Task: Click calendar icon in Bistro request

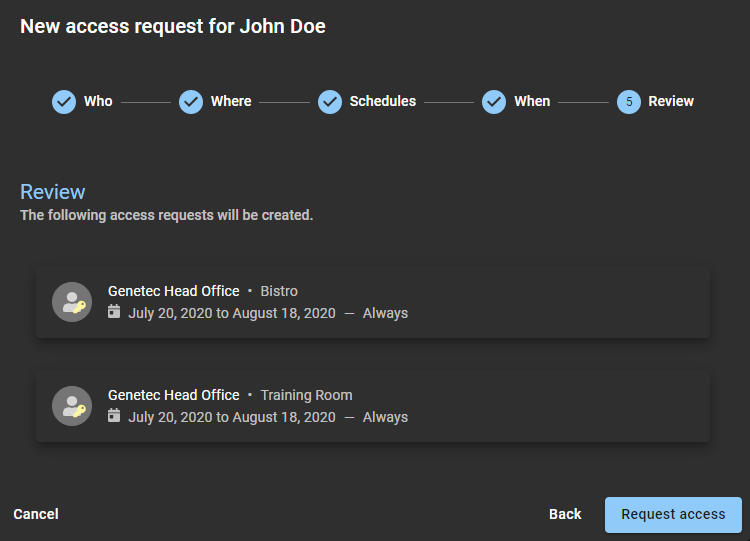Action: pyautogui.click(x=114, y=312)
